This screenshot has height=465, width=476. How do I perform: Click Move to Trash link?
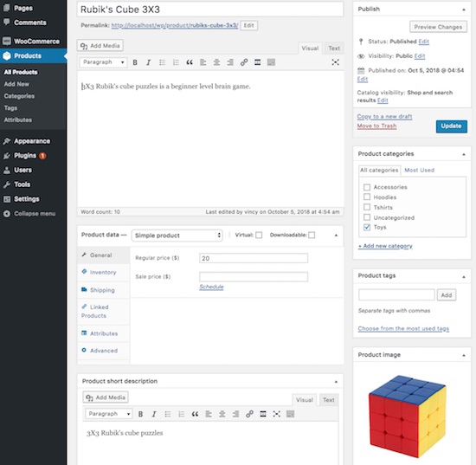point(376,126)
